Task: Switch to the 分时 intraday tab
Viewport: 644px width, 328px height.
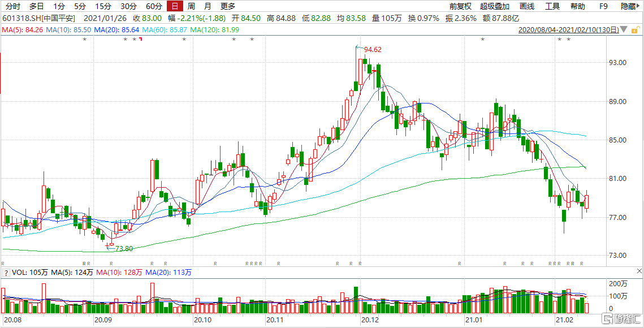Action: tap(13, 6)
